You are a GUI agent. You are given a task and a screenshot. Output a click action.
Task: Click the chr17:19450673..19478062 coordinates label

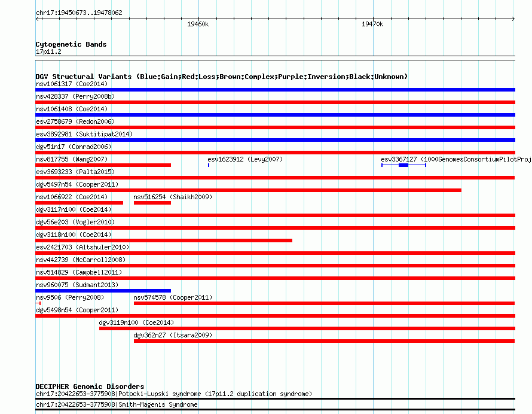pyautogui.click(x=79, y=13)
